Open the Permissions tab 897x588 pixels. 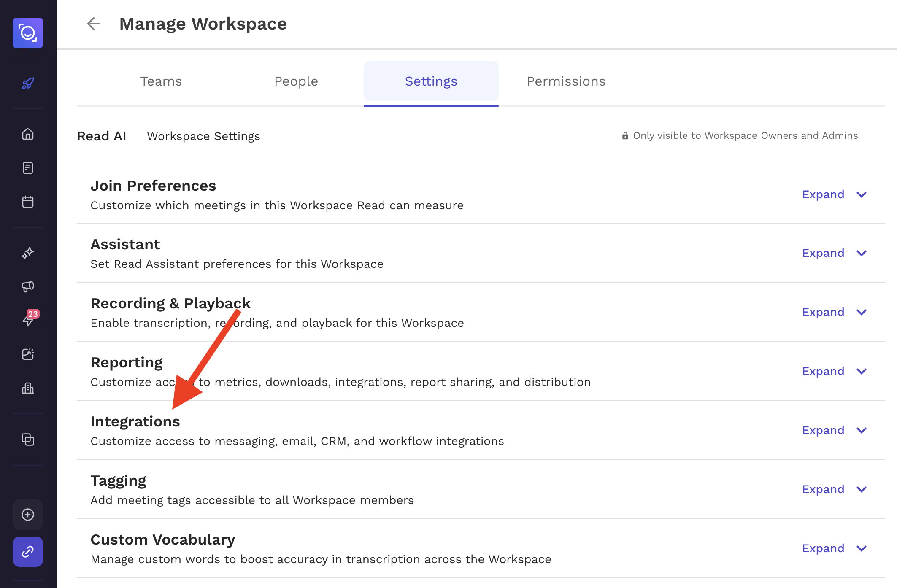[566, 81]
